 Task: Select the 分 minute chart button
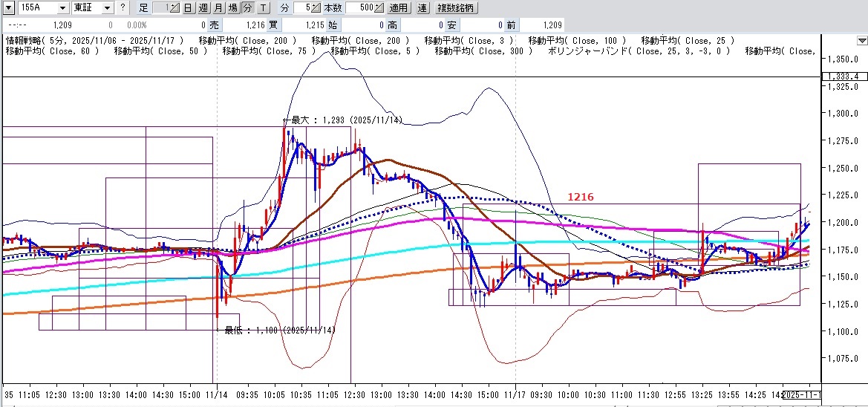[248, 7]
